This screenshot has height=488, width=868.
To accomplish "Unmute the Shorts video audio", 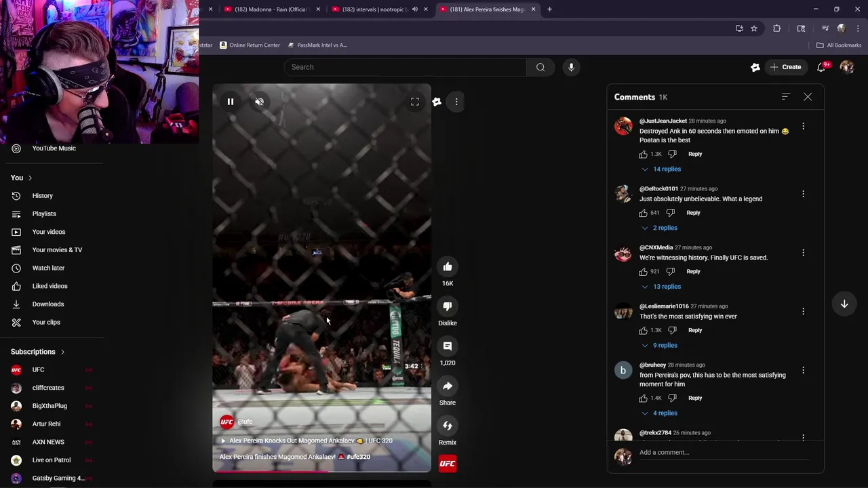I will coord(259,102).
